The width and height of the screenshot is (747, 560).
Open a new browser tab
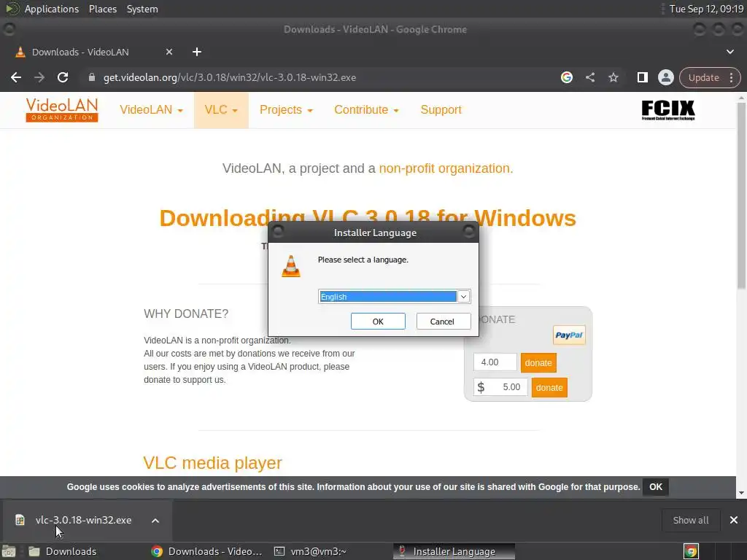197,52
